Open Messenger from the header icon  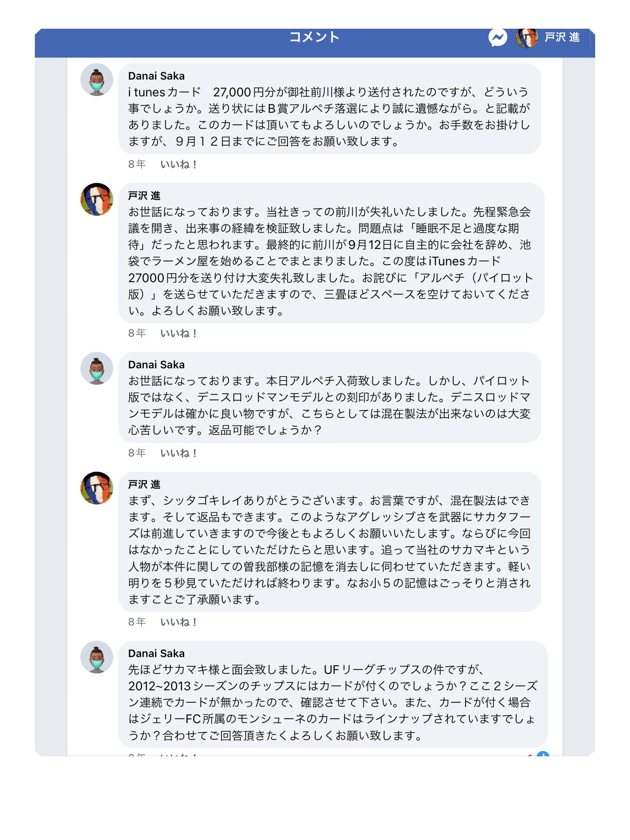click(x=498, y=38)
